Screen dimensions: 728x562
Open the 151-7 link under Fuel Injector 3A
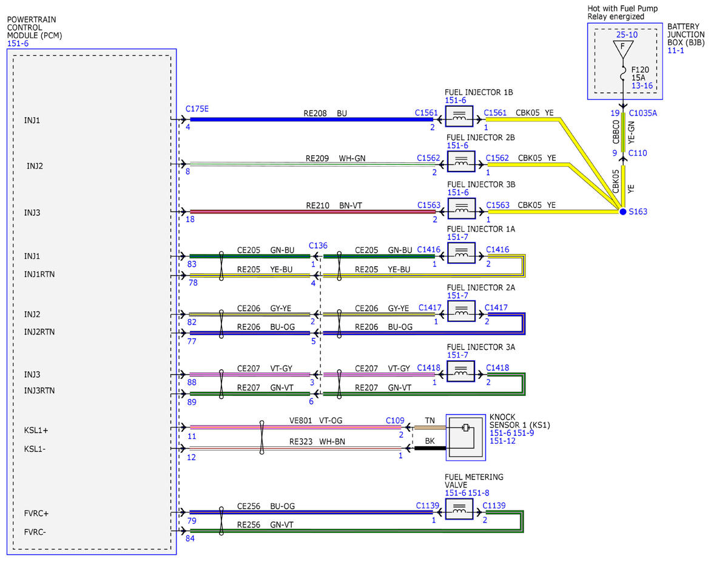tap(457, 355)
